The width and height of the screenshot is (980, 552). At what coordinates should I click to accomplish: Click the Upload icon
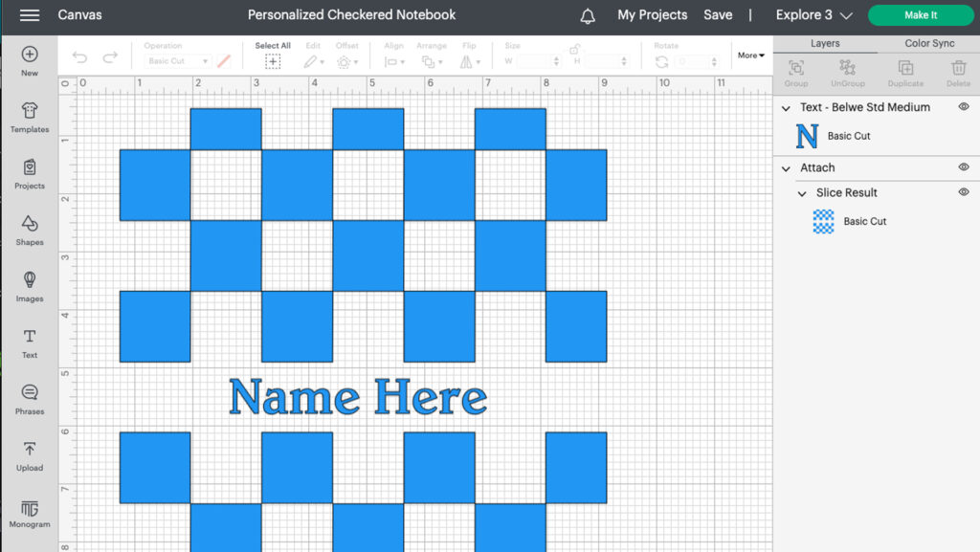coord(29,456)
